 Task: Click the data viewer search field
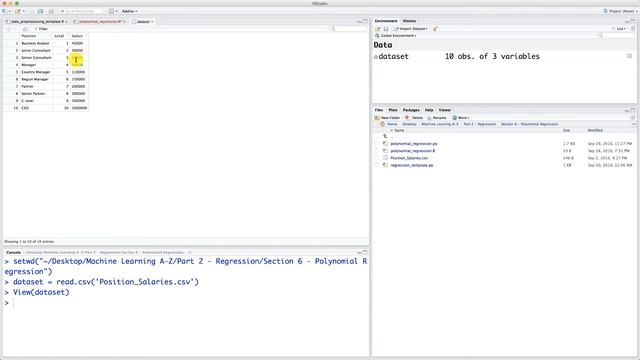pos(349,29)
